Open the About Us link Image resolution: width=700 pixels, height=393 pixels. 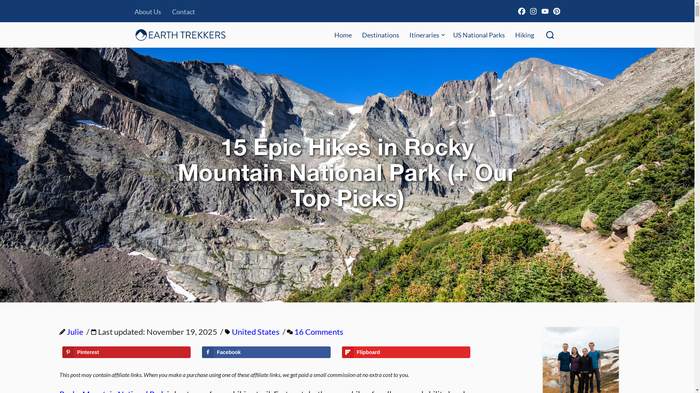pos(147,12)
